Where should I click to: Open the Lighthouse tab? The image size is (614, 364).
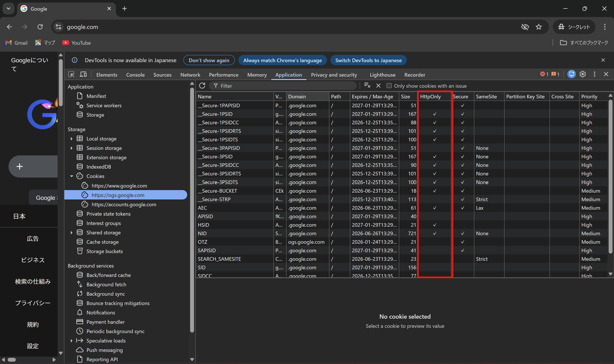[x=382, y=75]
